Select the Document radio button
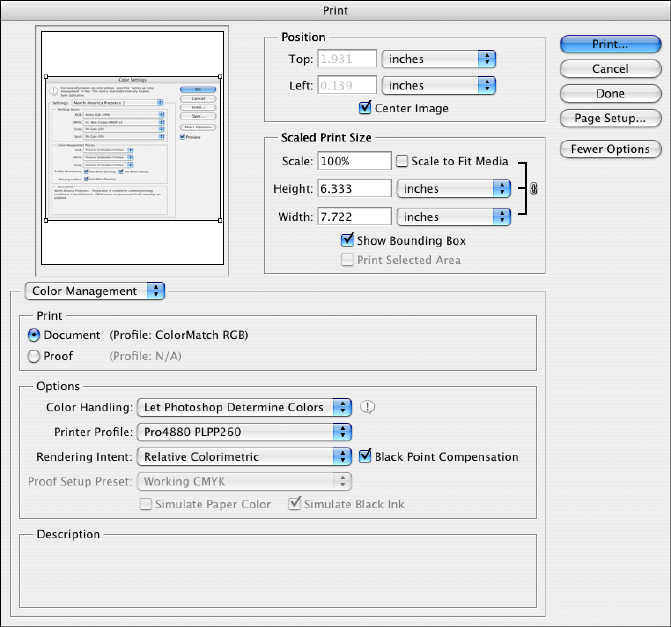The width and height of the screenshot is (671, 627). tap(35, 335)
